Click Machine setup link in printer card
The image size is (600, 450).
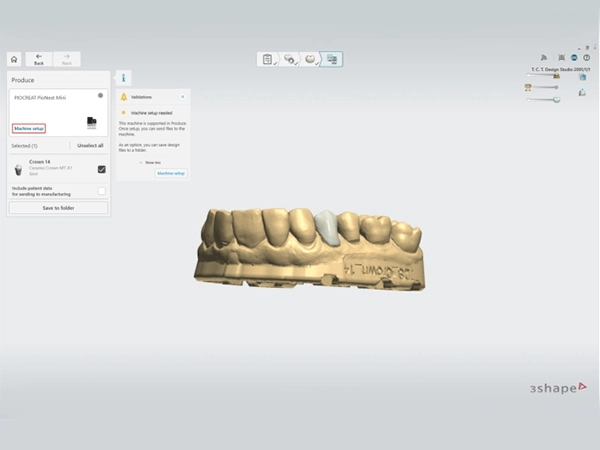click(x=29, y=129)
